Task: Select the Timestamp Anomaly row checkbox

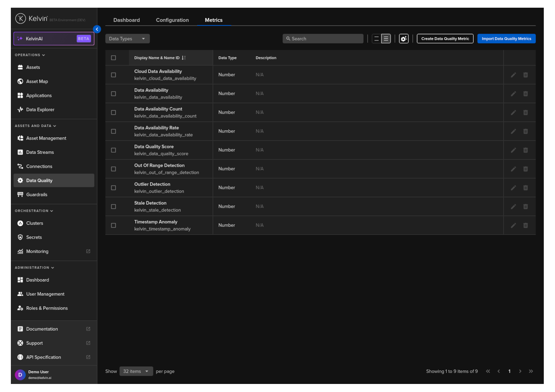Action: tap(114, 225)
